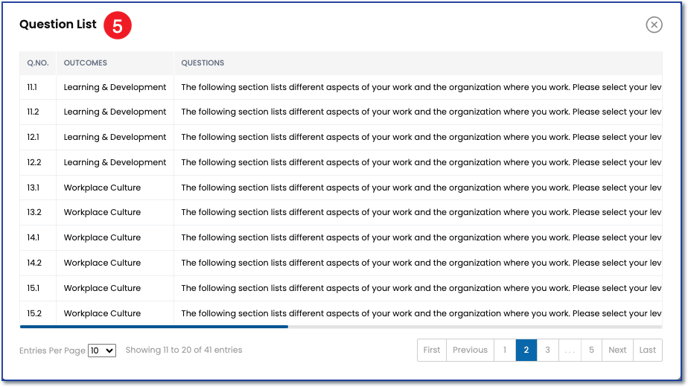Open the Entries Per Page dropdown
Image resolution: width=688 pixels, height=387 pixels.
point(102,350)
